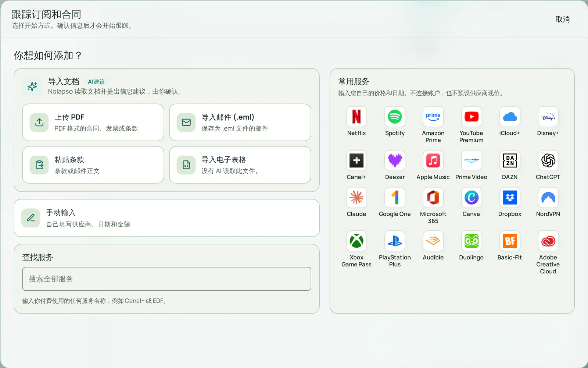The image size is (588, 368).
Task: Choose the iCloud+ cloud icon
Action: pos(510,117)
